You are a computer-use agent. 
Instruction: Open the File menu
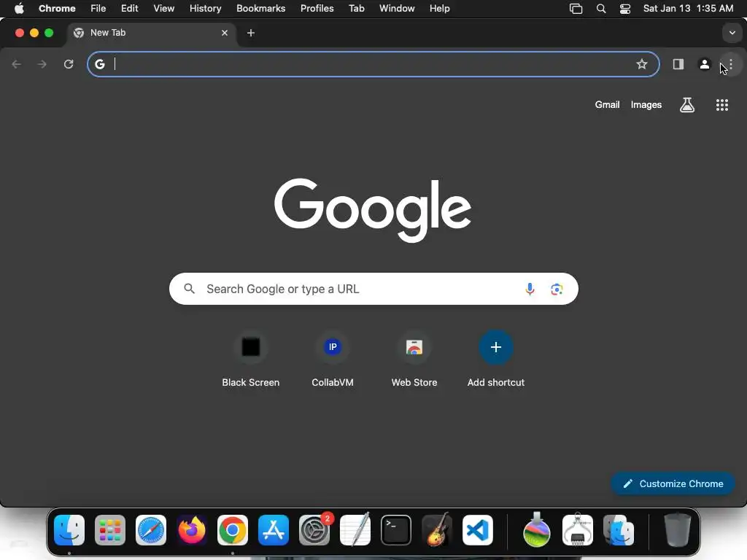[98, 9]
